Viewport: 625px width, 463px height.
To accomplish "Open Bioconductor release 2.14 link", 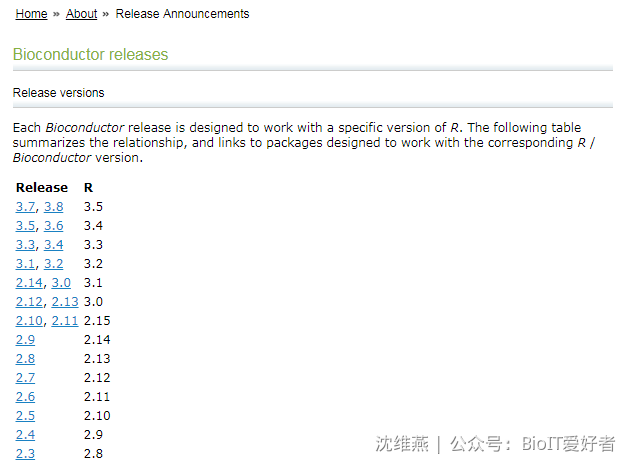I will pos(29,283).
